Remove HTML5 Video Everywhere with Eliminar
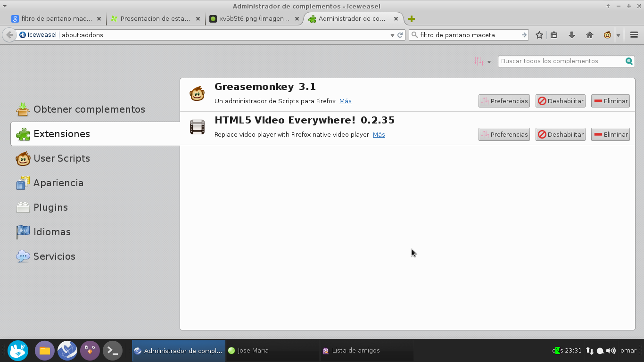 point(611,134)
